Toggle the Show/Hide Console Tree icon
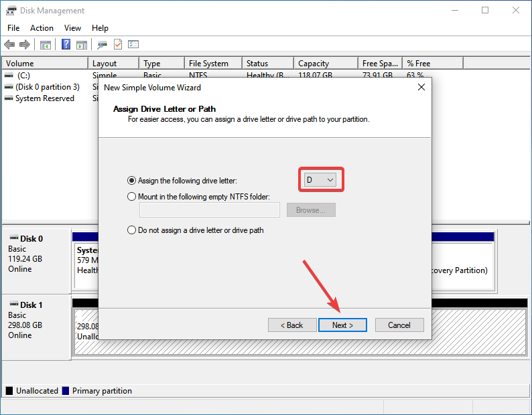This screenshot has height=415, width=532. (x=46, y=44)
